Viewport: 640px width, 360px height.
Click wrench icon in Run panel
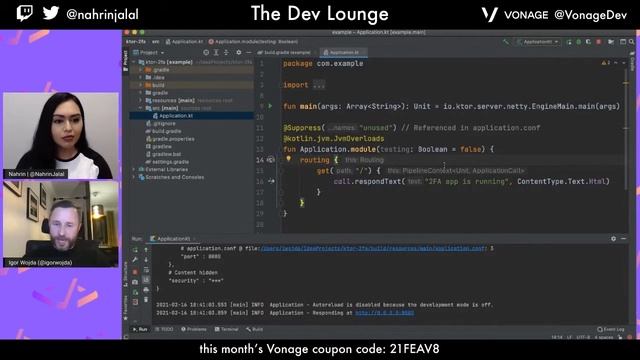coord(136,260)
